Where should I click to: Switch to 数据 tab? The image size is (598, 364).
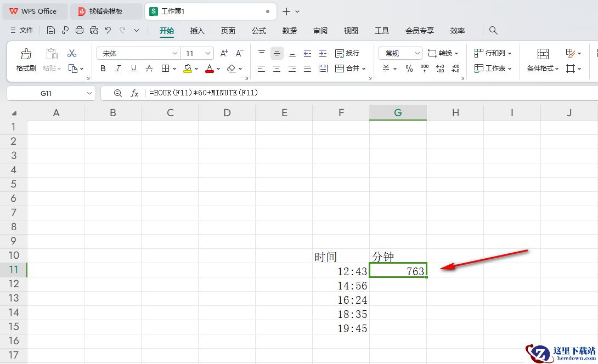click(290, 31)
